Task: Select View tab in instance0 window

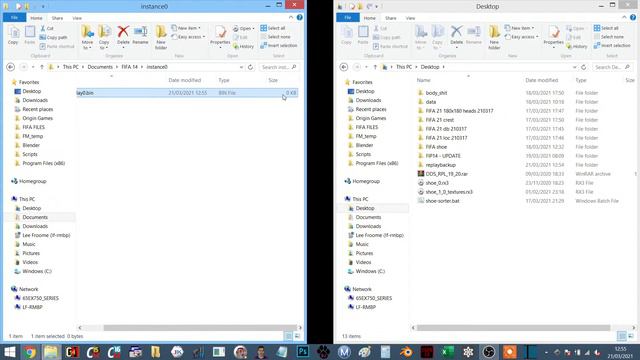Action: pos(77,18)
